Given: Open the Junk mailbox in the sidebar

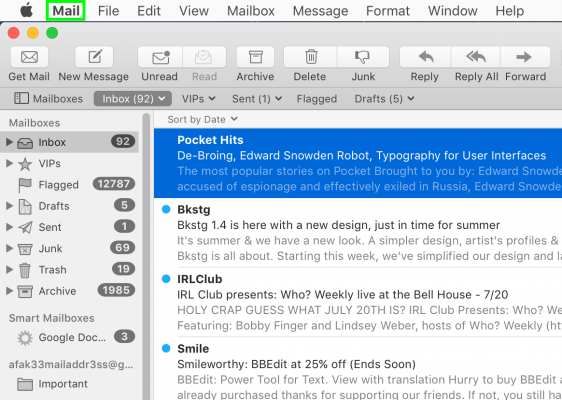Looking at the screenshot, I should [x=70, y=248].
